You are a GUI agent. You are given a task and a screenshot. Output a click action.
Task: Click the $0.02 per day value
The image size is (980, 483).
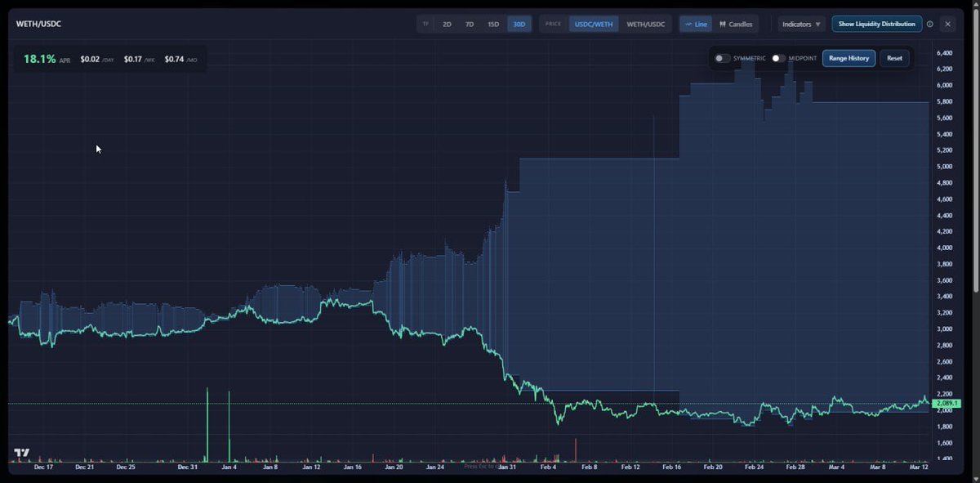(x=90, y=60)
